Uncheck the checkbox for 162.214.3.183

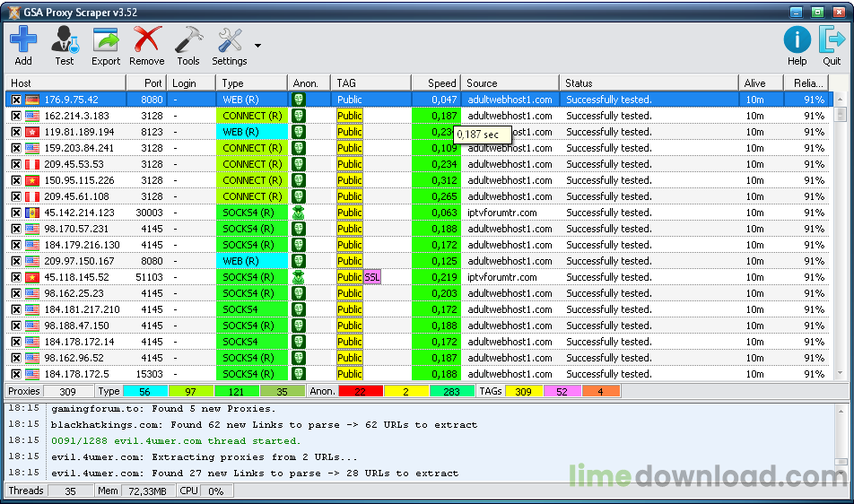(x=16, y=116)
